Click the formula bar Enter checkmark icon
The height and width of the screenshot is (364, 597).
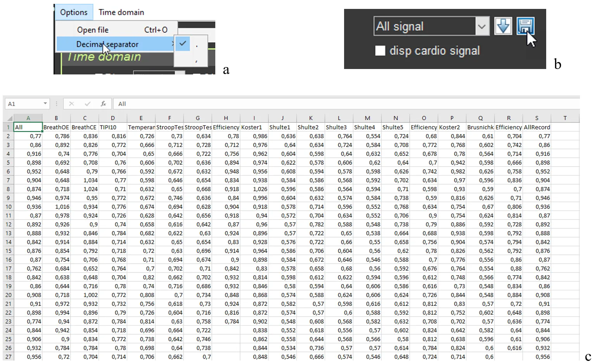[x=87, y=104]
